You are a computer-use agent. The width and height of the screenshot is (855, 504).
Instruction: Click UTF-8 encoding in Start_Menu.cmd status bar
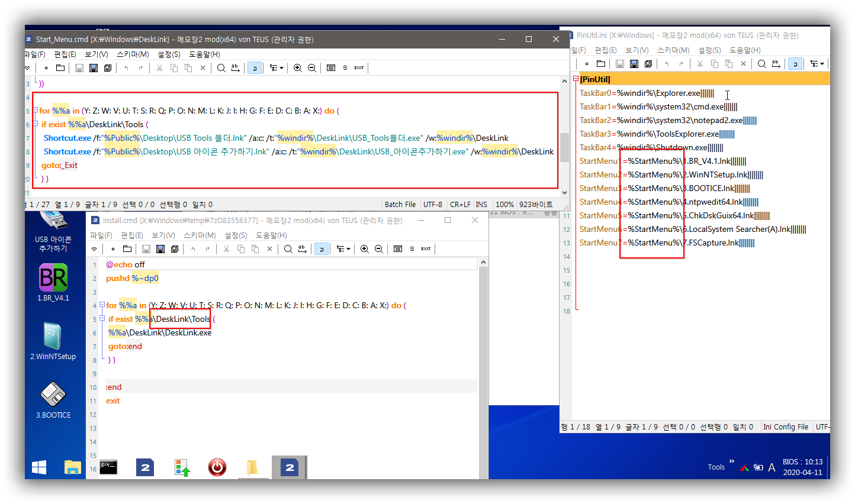click(433, 205)
